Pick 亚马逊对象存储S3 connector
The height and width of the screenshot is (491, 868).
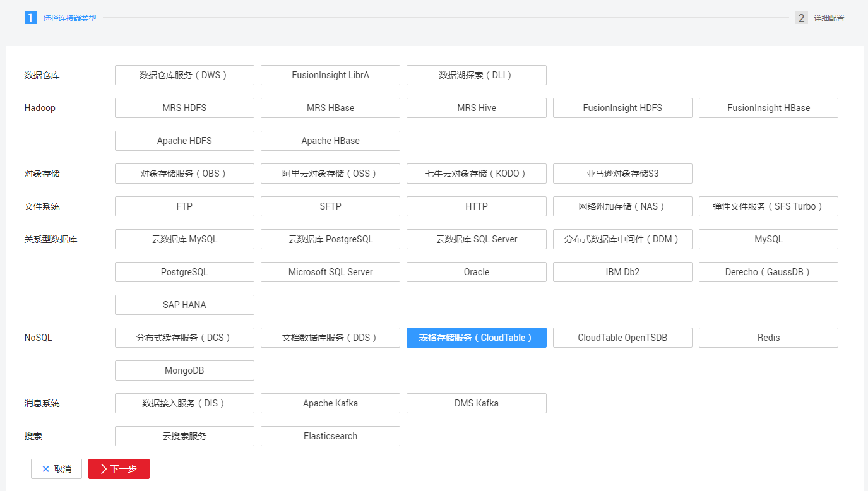click(622, 174)
